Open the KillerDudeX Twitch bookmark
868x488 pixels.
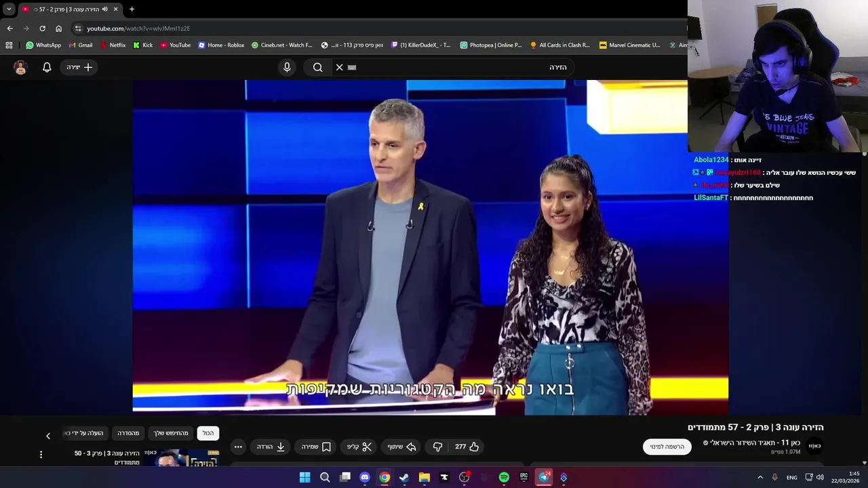click(420, 45)
